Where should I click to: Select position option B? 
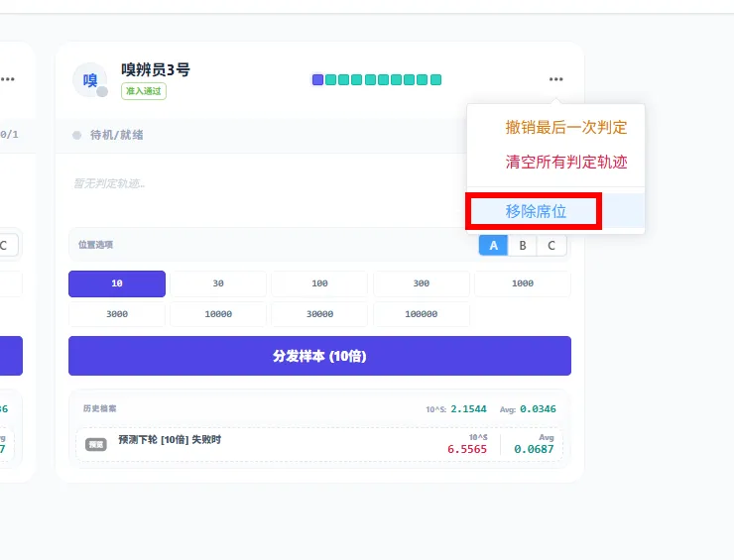point(523,245)
